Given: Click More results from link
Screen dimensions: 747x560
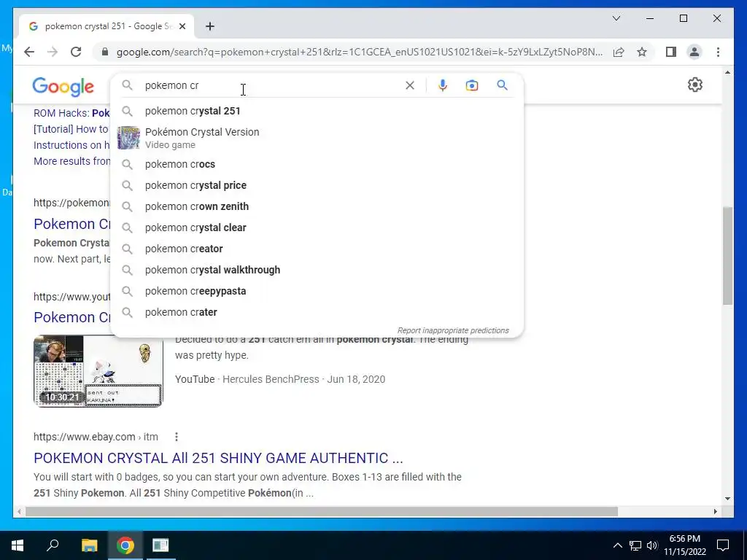Looking at the screenshot, I should (x=71, y=161).
